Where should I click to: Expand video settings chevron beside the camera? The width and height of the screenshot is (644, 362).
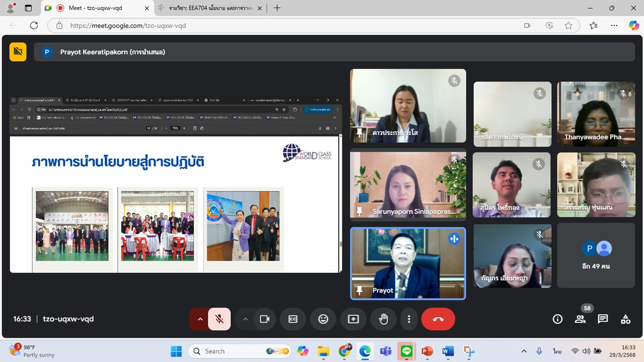coord(246,319)
